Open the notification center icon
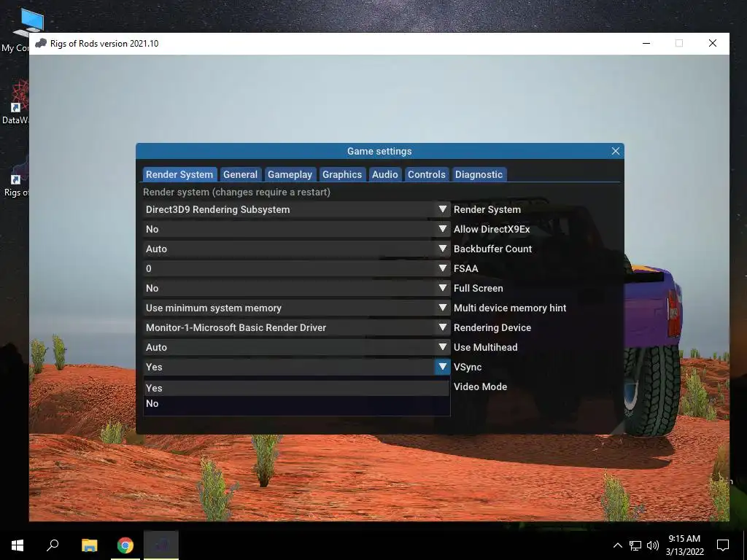The width and height of the screenshot is (747, 560). click(723, 545)
